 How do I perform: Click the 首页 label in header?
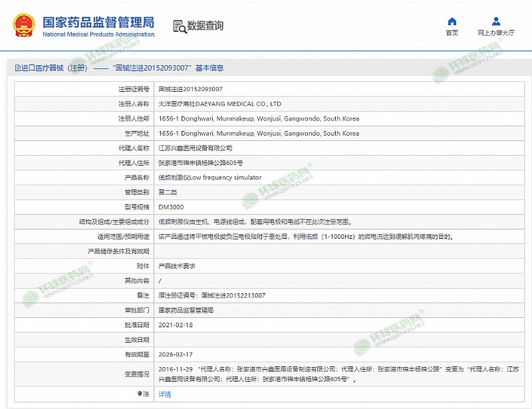(452, 33)
